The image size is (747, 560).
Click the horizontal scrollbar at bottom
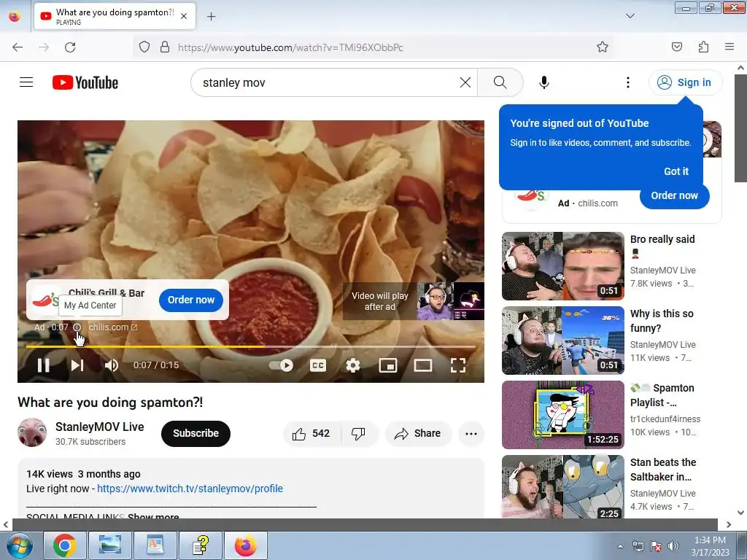pyautogui.click(x=365, y=524)
